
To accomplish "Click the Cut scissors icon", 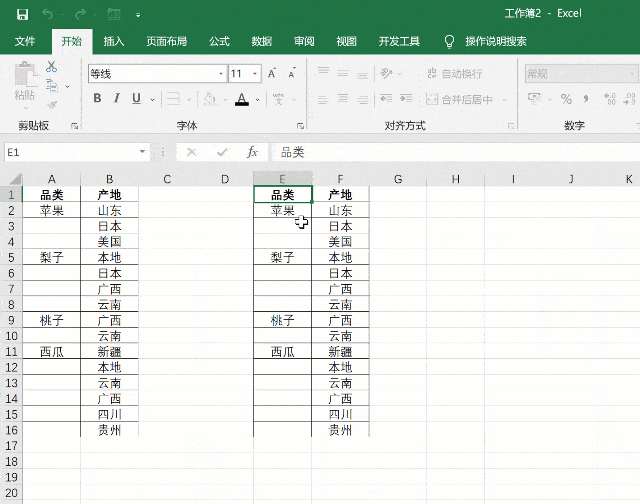I will 52,66.
